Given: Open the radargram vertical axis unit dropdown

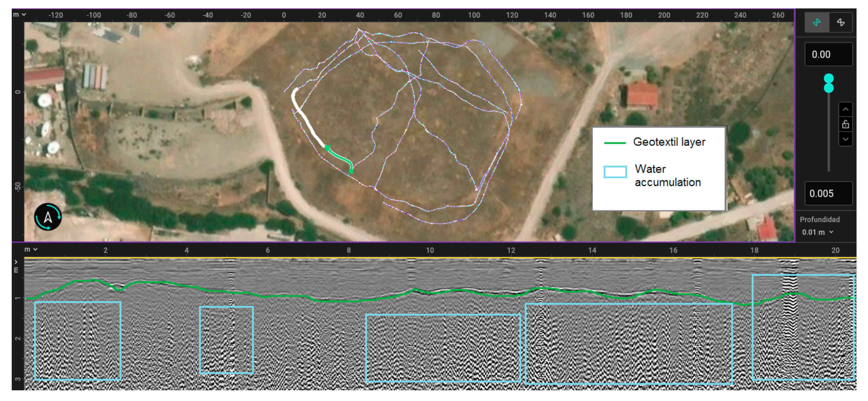Looking at the screenshot, I should tap(16, 266).
